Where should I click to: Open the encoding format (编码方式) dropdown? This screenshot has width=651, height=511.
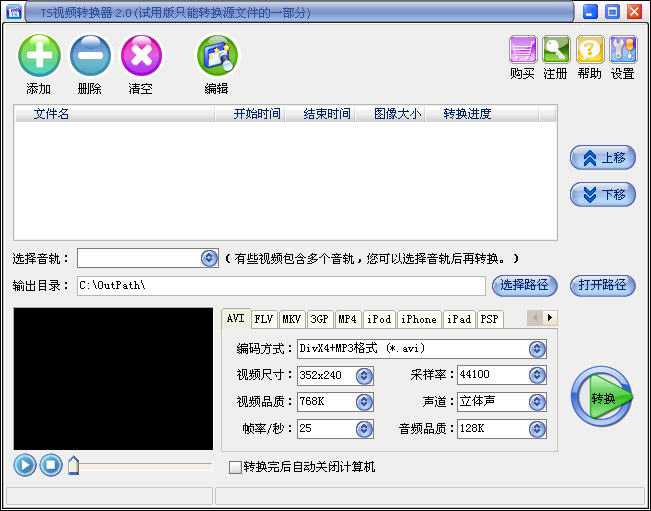537,349
